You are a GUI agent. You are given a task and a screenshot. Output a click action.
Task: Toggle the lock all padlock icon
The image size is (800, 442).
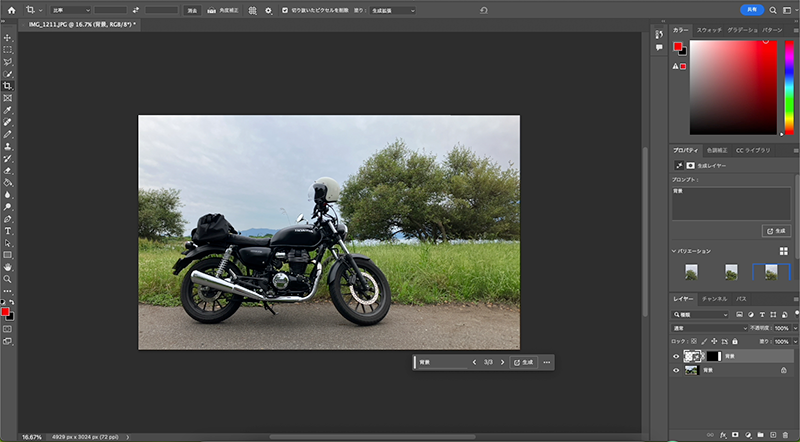pos(735,341)
